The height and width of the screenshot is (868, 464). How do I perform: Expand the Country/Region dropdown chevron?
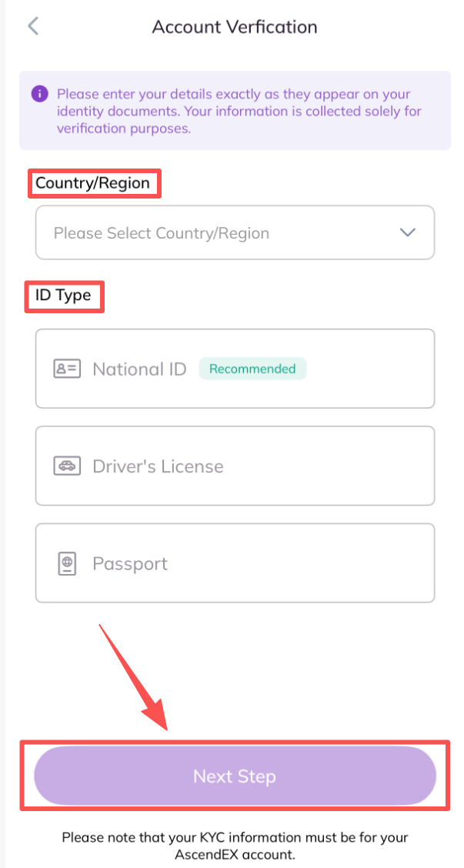(408, 232)
